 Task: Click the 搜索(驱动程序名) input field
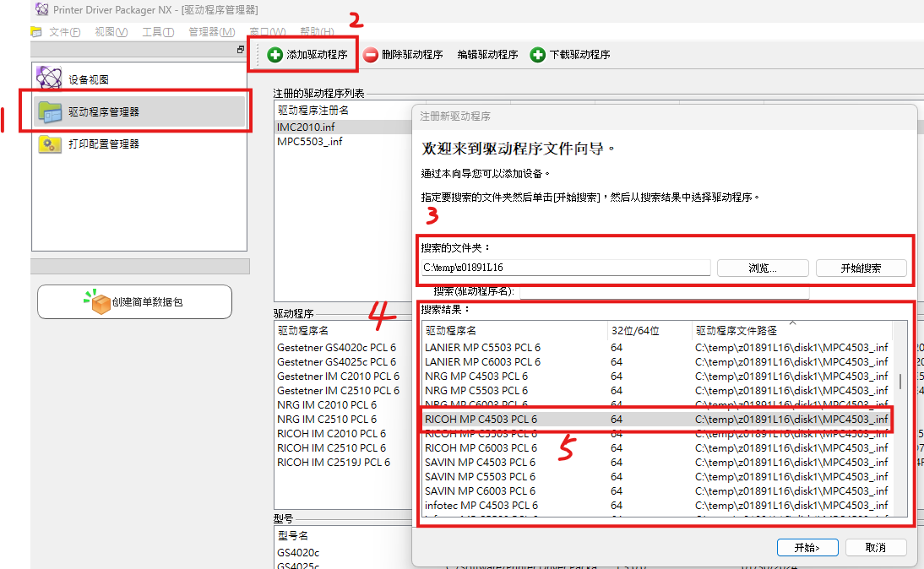coord(664,291)
